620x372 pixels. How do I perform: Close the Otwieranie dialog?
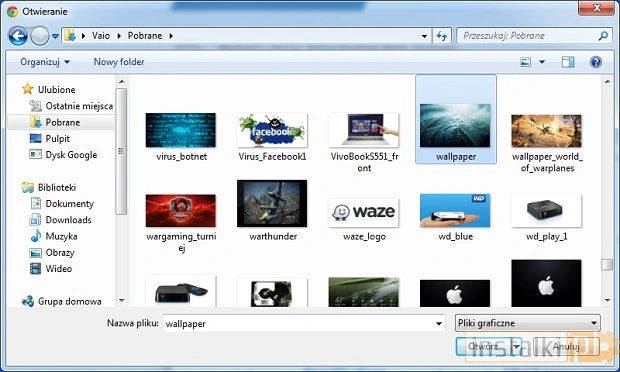[597, 8]
